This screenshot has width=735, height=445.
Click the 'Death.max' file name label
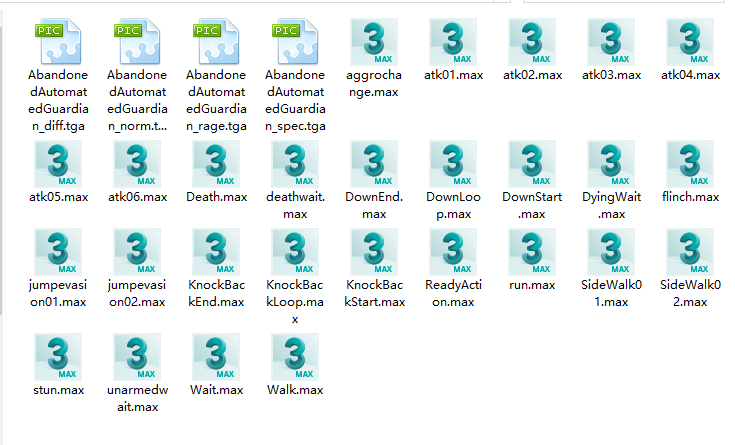tap(217, 197)
